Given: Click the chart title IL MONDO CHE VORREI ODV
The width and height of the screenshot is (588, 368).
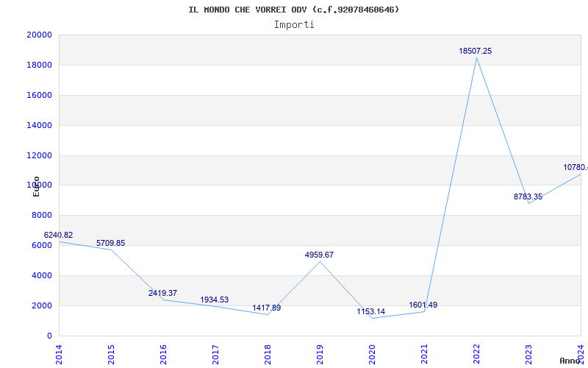Looking at the screenshot, I should click(x=294, y=10).
